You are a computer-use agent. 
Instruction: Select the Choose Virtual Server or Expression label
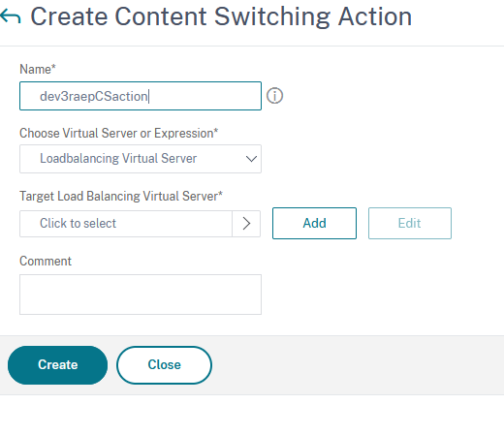coord(118,133)
